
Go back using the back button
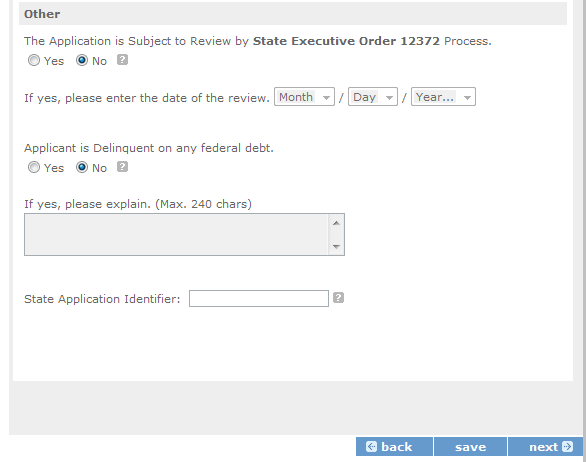394,447
